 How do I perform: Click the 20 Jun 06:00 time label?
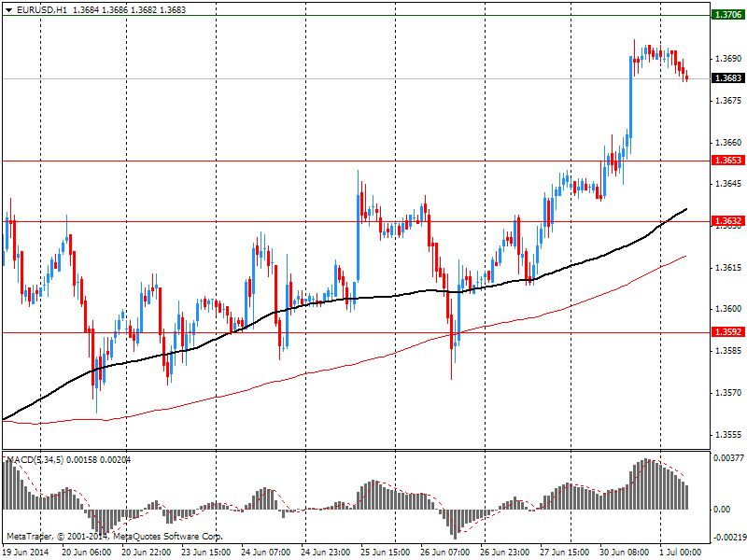point(87,552)
